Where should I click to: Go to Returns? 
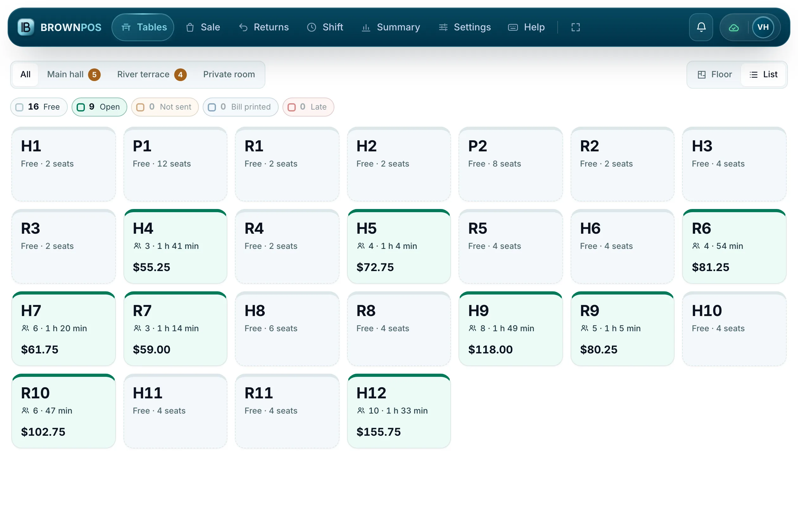[x=263, y=27]
